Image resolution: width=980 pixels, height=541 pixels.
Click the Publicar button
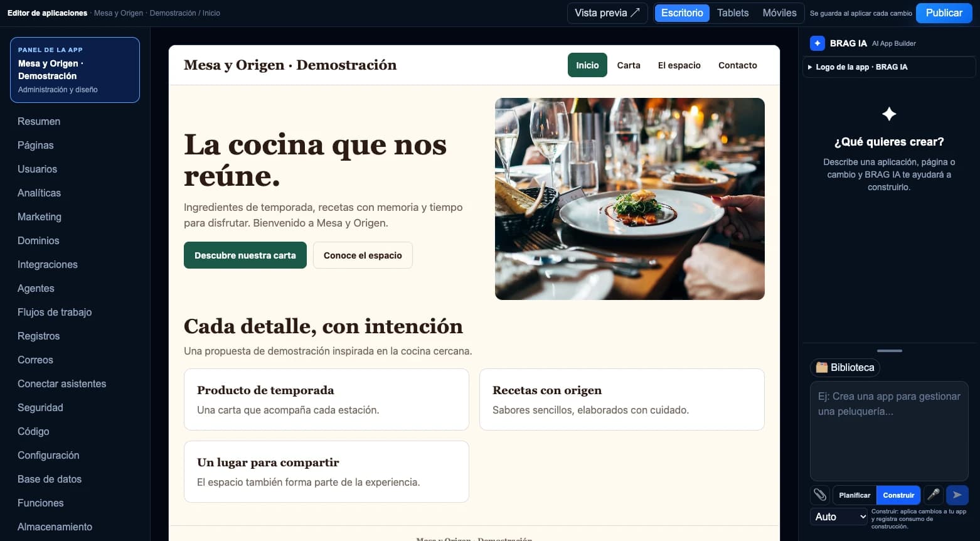[944, 13]
